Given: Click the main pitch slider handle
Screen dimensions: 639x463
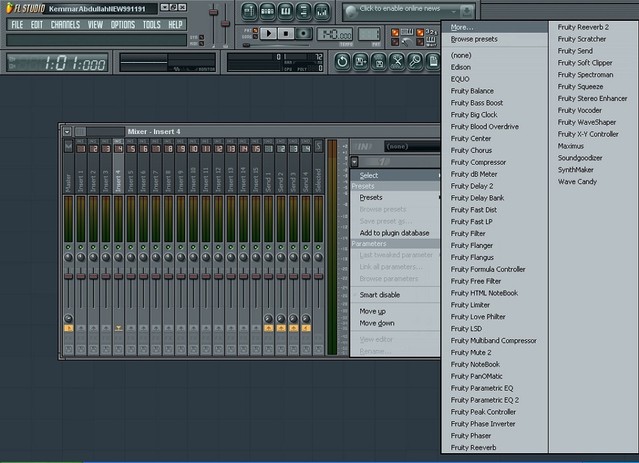Looking at the screenshot, I should tap(225, 24).
